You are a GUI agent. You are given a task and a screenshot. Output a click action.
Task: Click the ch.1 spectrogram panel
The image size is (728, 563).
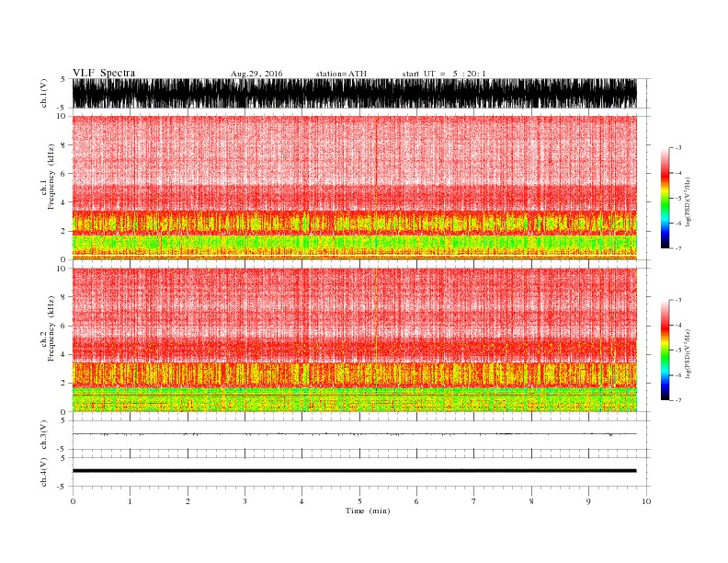pyautogui.click(x=354, y=188)
